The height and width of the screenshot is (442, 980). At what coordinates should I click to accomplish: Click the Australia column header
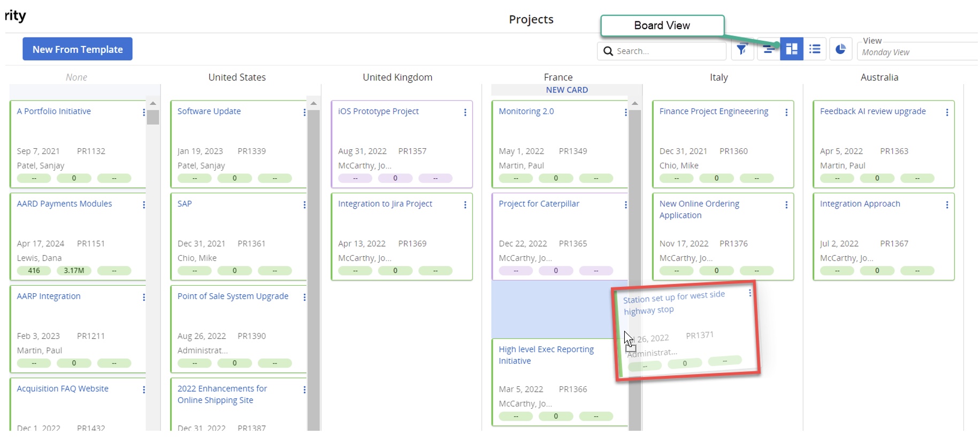coord(879,77)
